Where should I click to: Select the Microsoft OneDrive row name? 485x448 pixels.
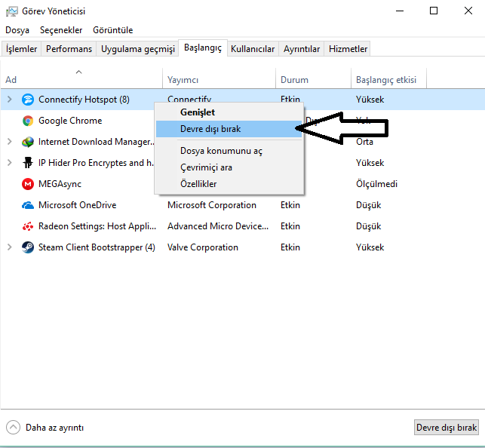coord(78,205)
